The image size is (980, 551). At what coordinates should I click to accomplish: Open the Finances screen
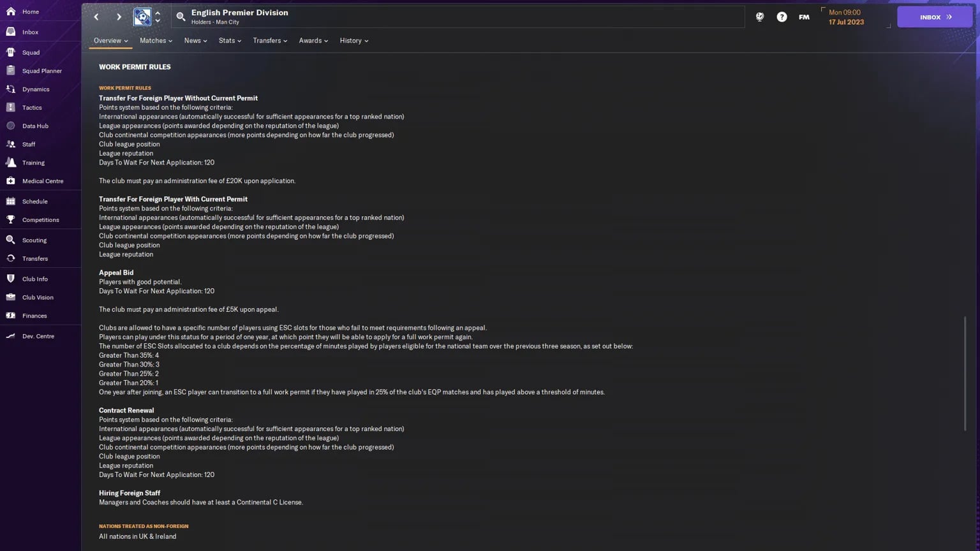click(x=34, y=316)
